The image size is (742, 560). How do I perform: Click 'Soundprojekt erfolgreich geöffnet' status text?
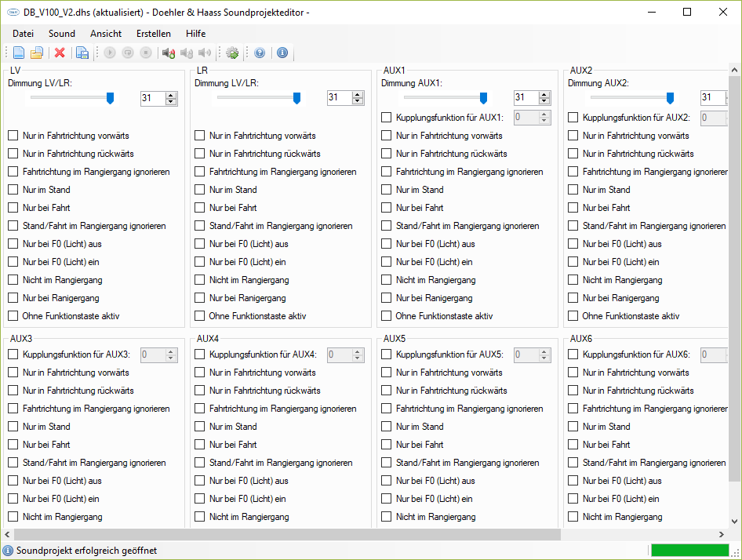[x=86, y=551]
